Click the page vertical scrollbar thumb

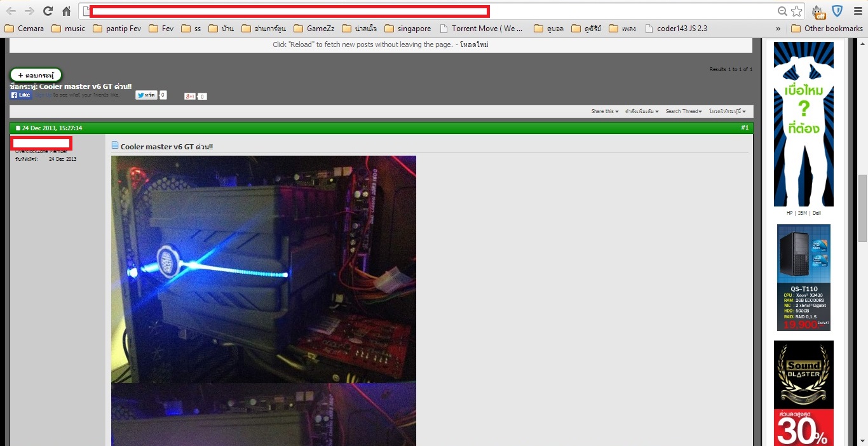point(862,208)
